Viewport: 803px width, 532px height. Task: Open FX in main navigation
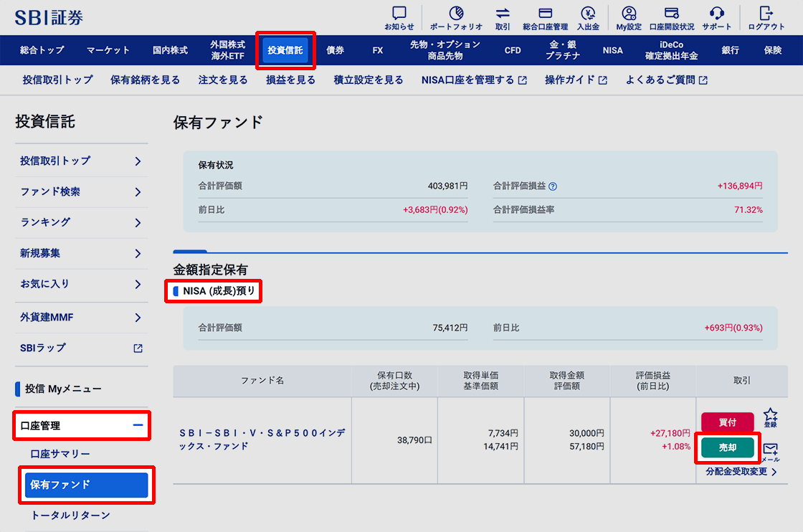[377, 50]
